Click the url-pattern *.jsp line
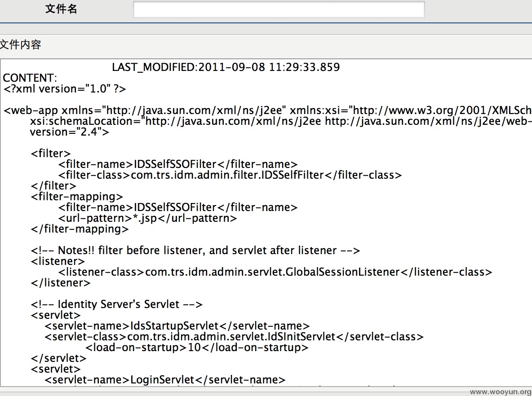The width and height of the screenshot is (532, 396). click(x=147, y=218)
